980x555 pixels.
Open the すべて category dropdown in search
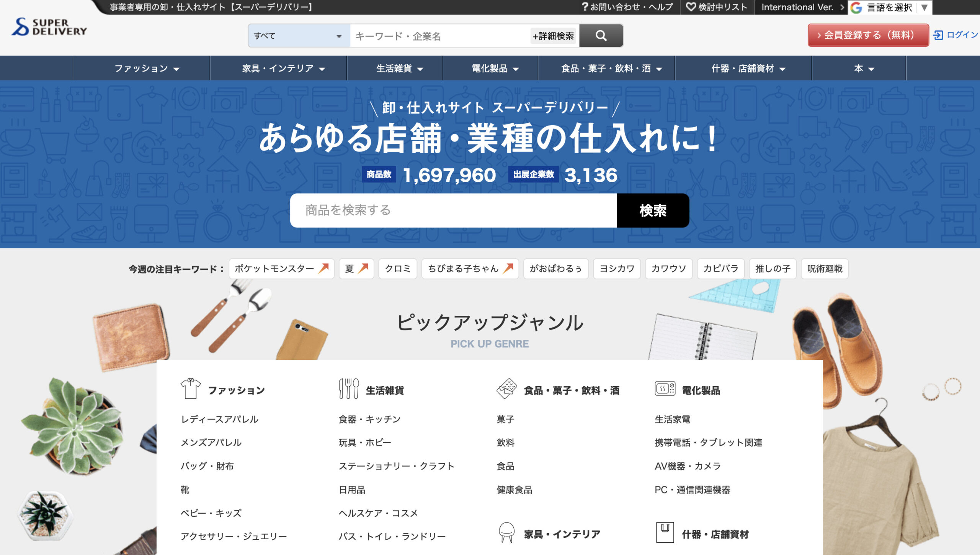(x=299, y=36)
